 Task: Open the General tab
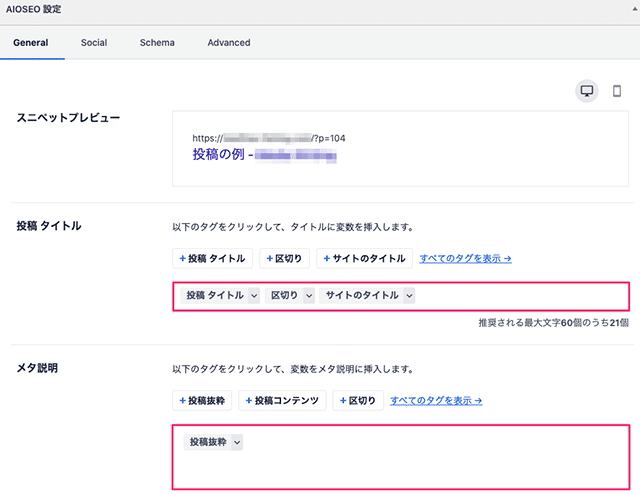(31, 43)
